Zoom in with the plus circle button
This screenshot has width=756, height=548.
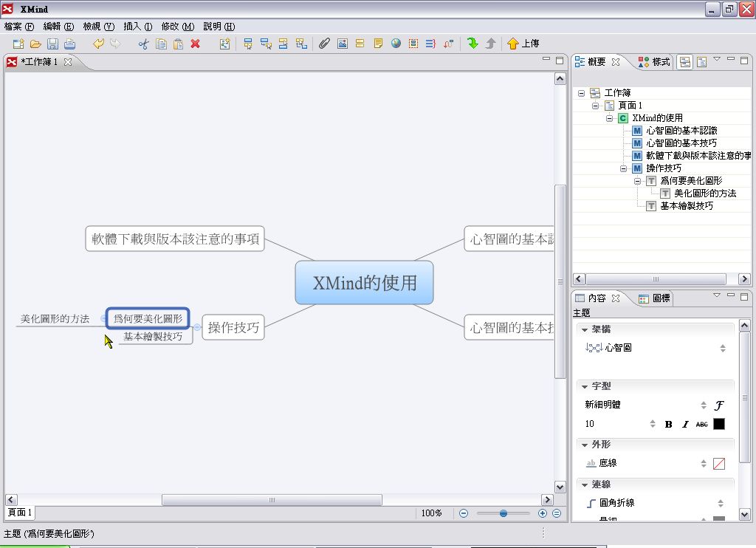[x=543, y=513]
